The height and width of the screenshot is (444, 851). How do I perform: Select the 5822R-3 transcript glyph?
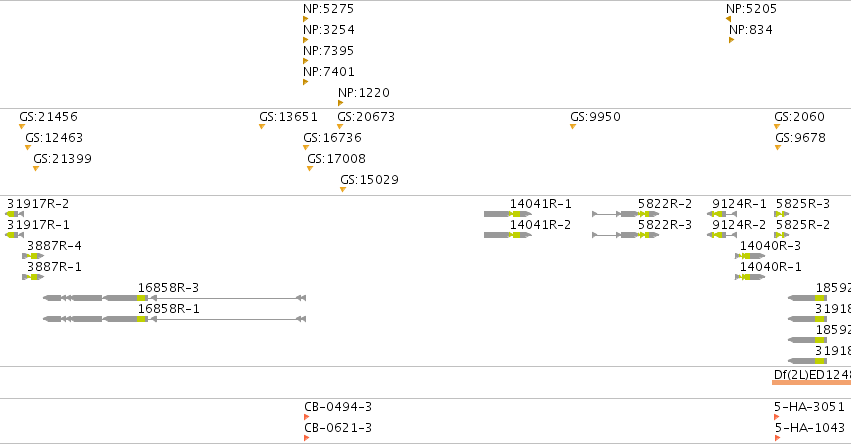(x=626, y=235)
